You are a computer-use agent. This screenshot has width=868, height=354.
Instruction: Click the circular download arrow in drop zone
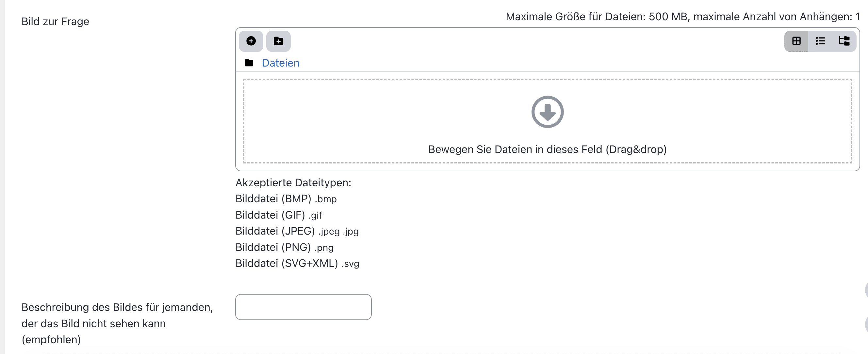coord(547,112)
